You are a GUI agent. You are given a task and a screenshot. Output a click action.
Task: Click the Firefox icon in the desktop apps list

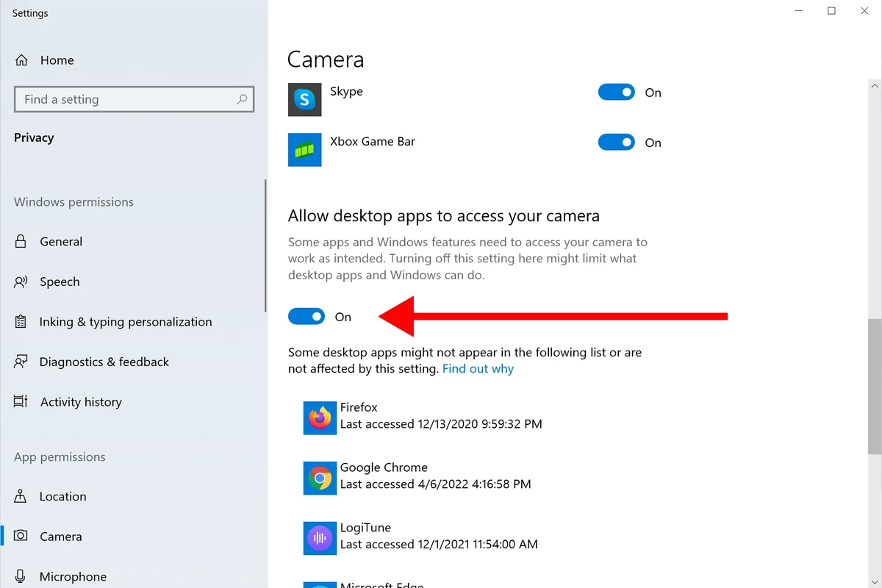(320, 417)
